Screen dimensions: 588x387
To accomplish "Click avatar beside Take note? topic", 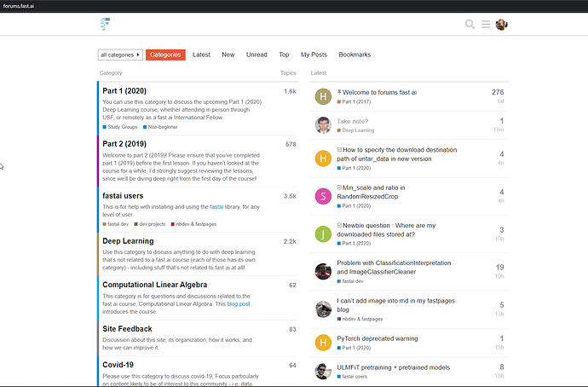I will pos(323,125).
